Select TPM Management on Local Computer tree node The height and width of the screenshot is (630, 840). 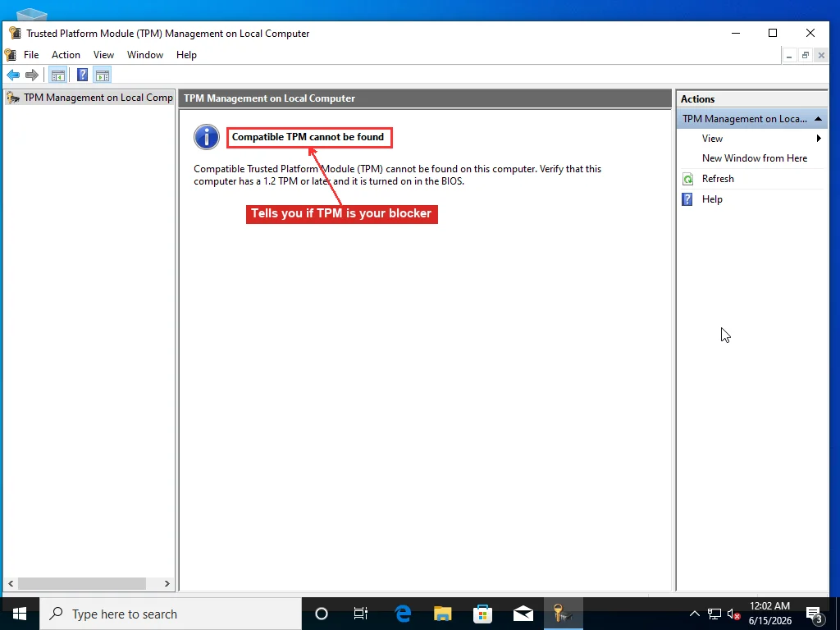click(89, 98)
